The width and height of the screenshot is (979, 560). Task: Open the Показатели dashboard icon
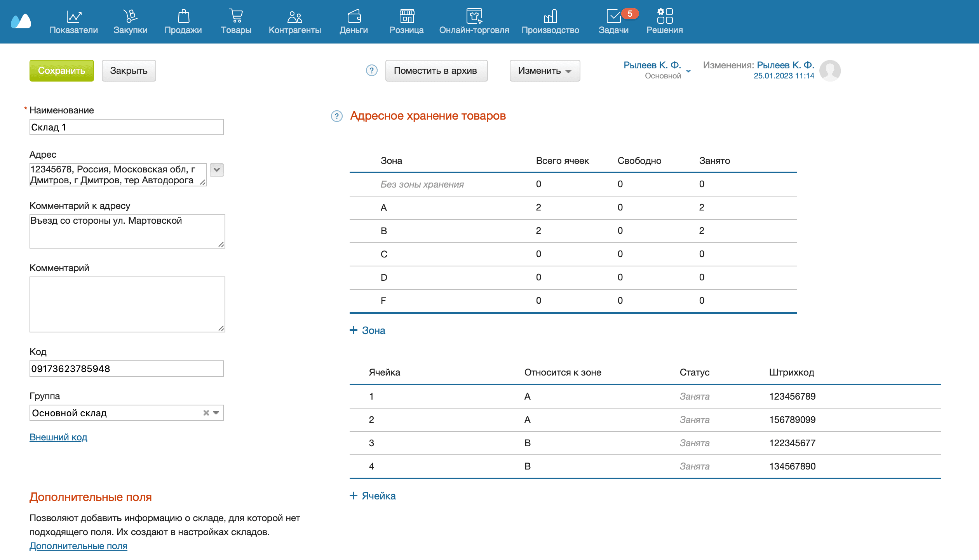coord(73,16)
